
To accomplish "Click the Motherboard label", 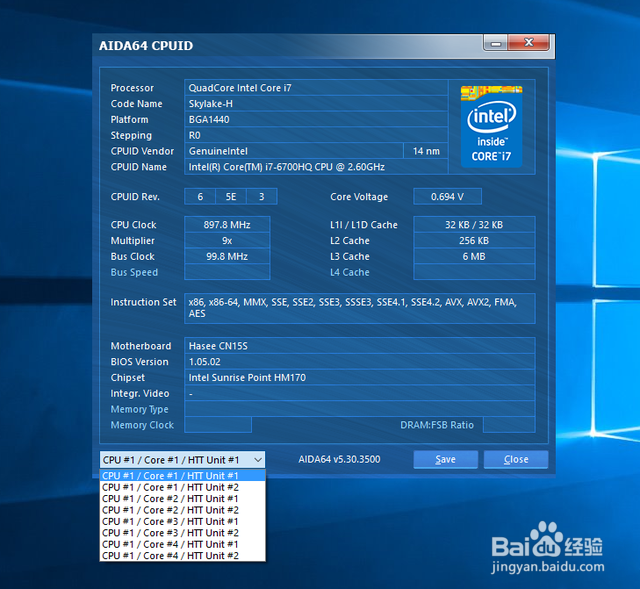I will pyautogui.click(x=141, y=346).
